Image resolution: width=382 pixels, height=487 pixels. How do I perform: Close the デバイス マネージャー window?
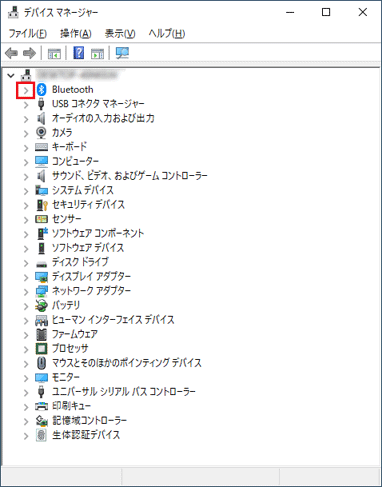tap(363, 12)
